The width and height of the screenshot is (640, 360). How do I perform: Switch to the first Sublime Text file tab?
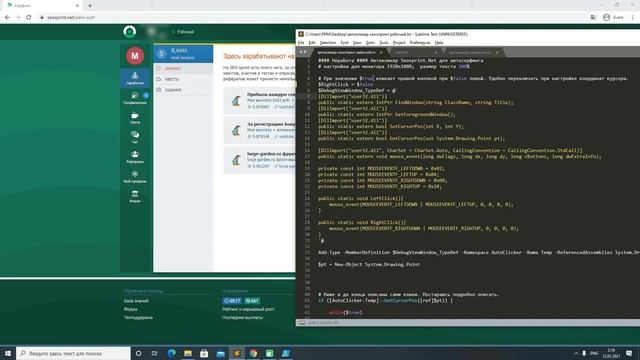(347, 52)
